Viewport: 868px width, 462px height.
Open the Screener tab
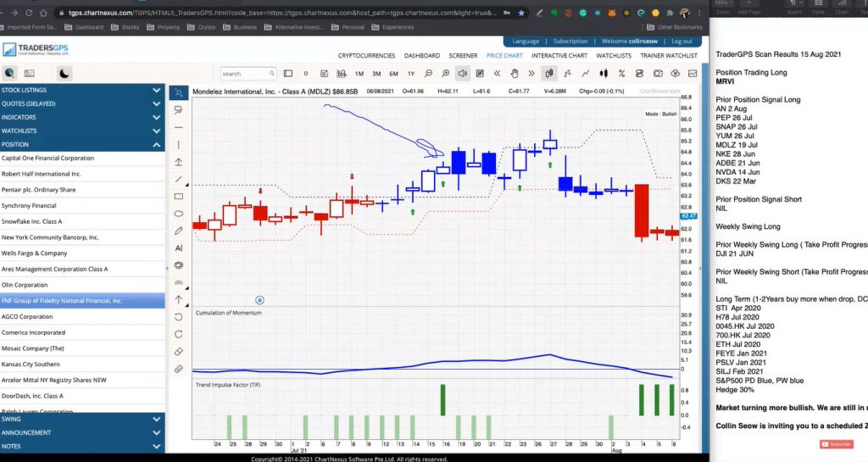click(x=463, y=55)
